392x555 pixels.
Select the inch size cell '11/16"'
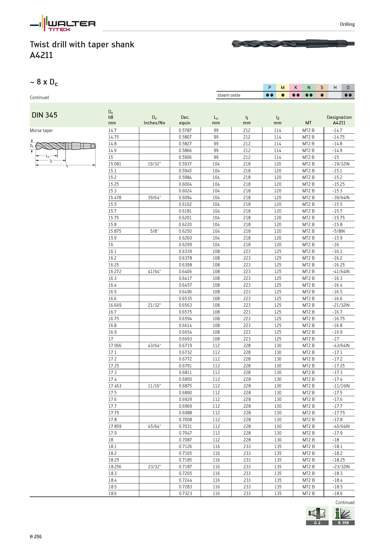[x=154, y=386]
